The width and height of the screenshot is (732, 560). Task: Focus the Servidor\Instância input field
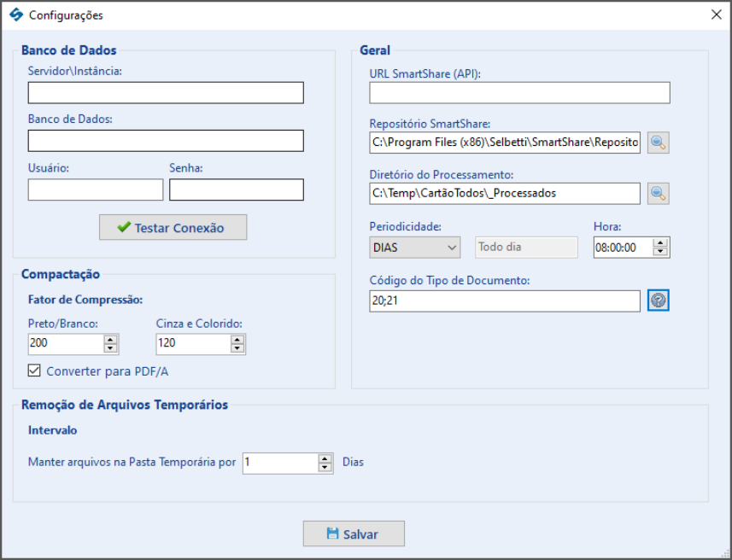(166, 93)
